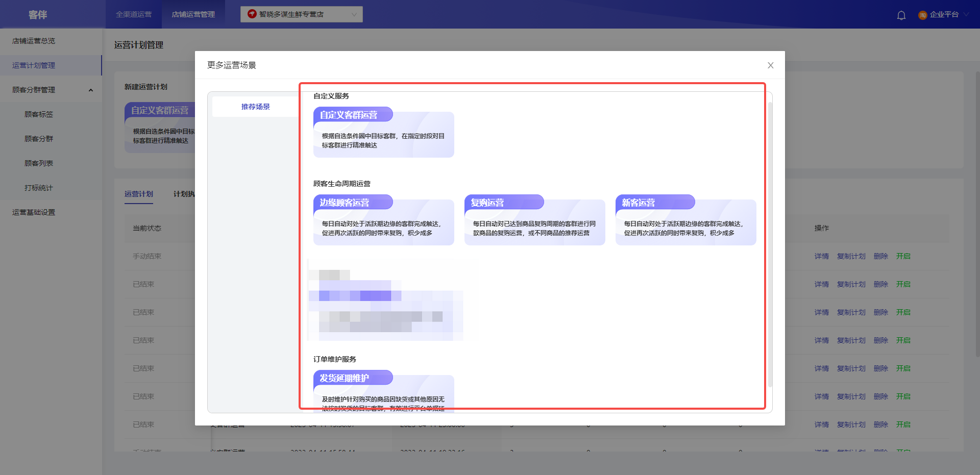Click the 自定义服务 section heading

(x=331, y=96)
